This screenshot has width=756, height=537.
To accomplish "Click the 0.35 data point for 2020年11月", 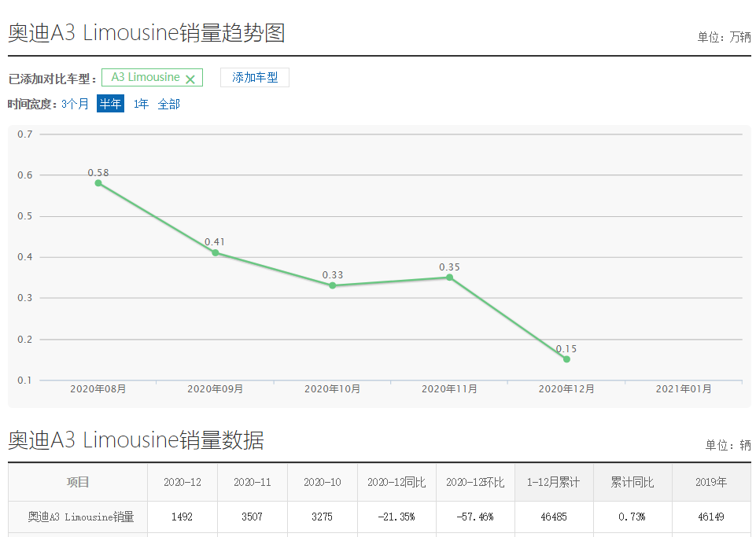I will tap(450, 278).
